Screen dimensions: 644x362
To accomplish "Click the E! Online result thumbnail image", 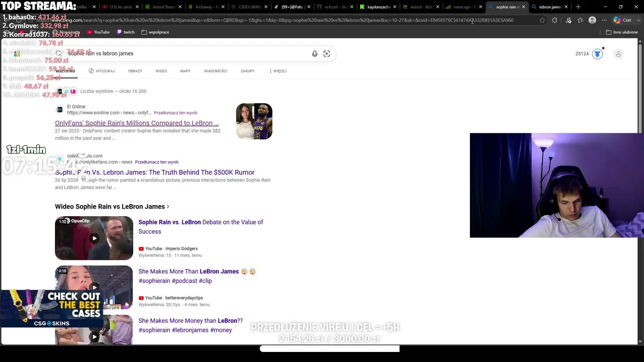I will (x=254, y=121).
